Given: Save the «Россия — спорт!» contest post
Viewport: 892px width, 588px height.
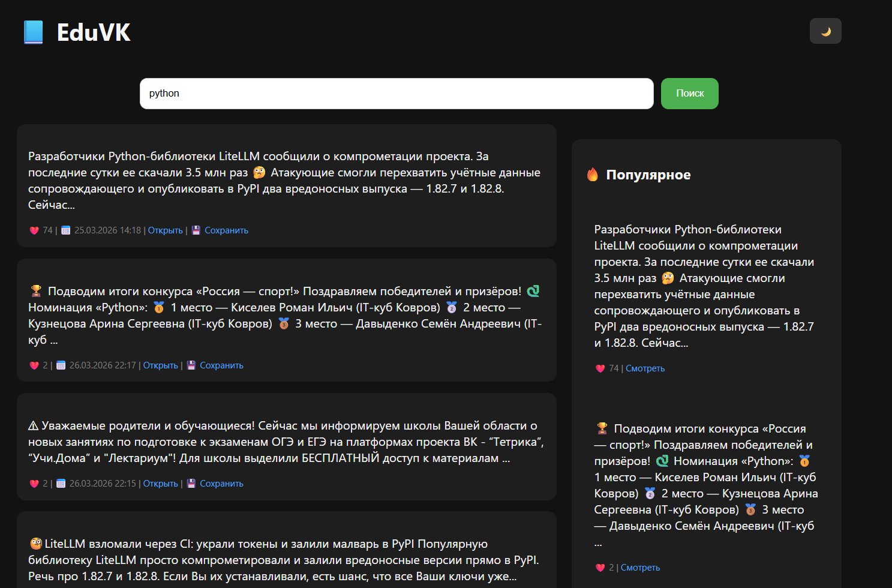Looking at the screenshot, I should (221, 365).
